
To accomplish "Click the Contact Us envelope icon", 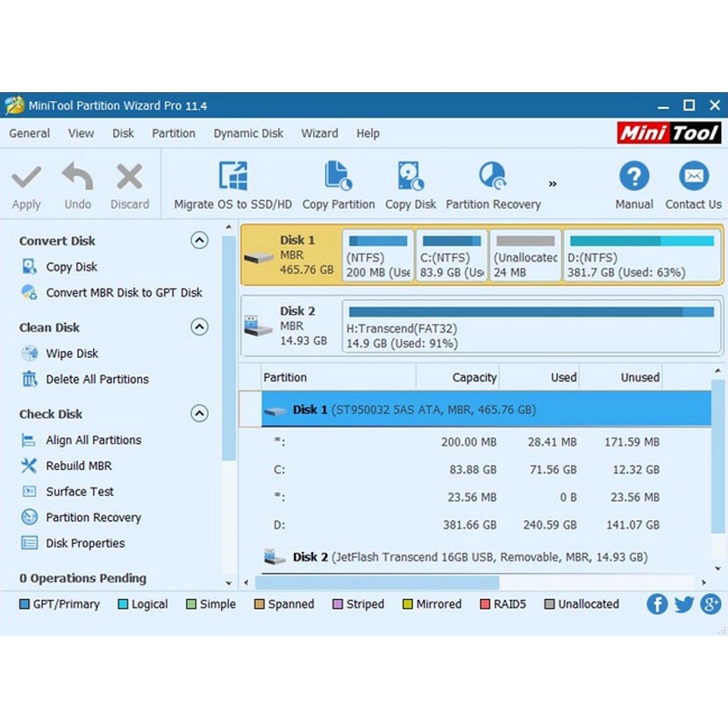I will [x=694, y=176].
